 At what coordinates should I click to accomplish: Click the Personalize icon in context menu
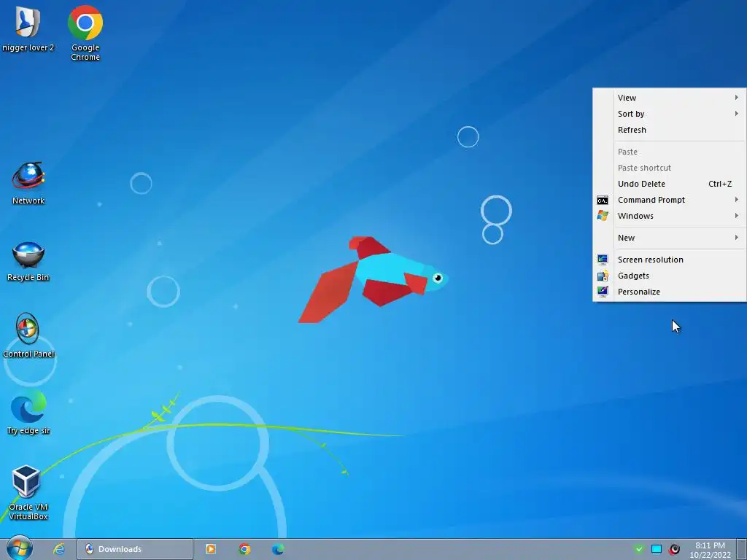click(x=602, y=292)
